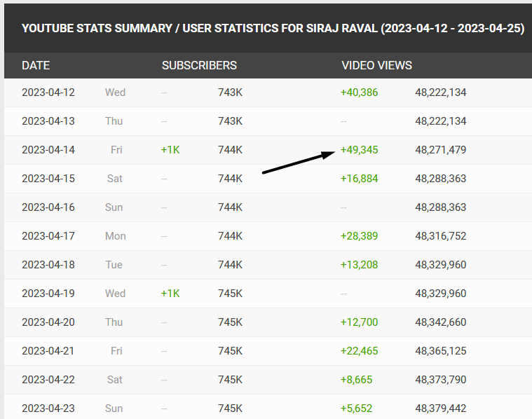Click Wed weekday label for 2023-04-12
The height and width of the screenshot is (419, 532).
tap(116, 92)
